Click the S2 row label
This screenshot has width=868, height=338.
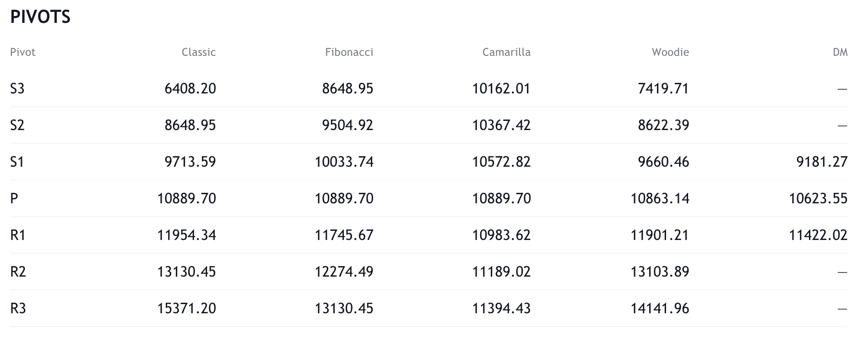(x=17, y=125)
